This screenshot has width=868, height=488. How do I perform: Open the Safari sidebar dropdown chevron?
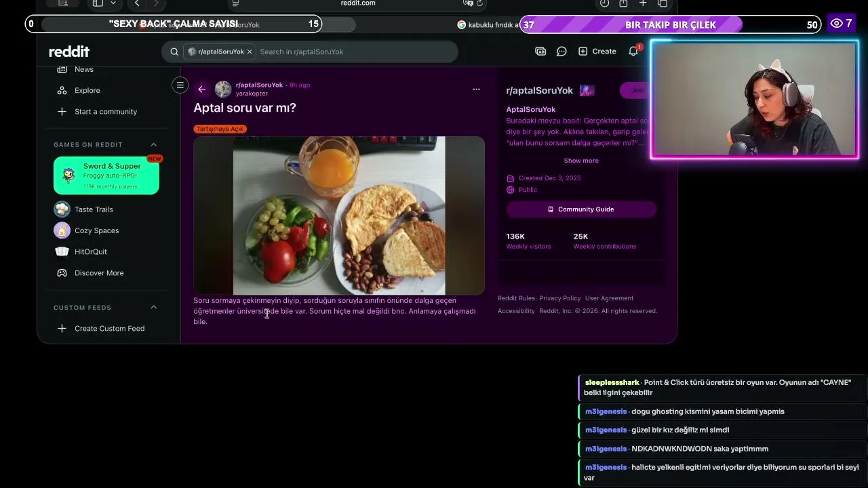coord(113,3)
